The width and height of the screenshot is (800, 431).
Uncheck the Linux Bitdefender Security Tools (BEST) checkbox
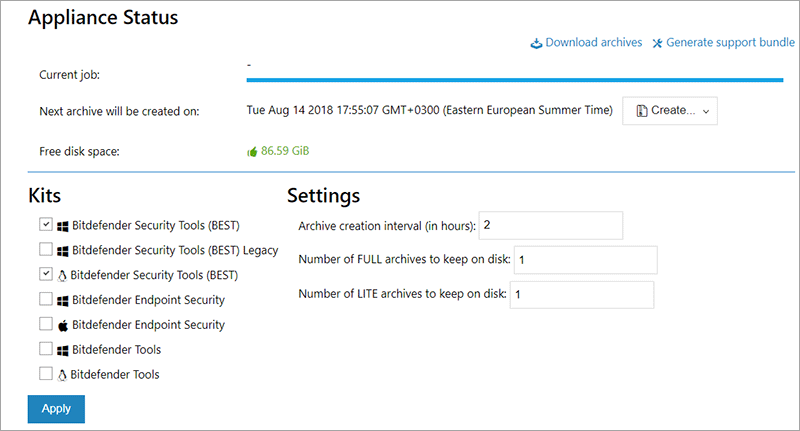(x=46, y=274)
